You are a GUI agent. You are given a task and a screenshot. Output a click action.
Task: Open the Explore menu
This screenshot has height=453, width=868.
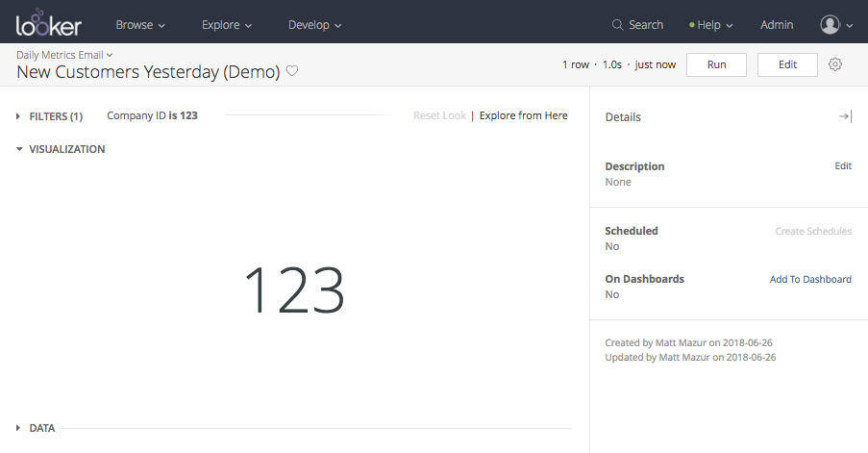pyautogui.click(x=227, y=25)
